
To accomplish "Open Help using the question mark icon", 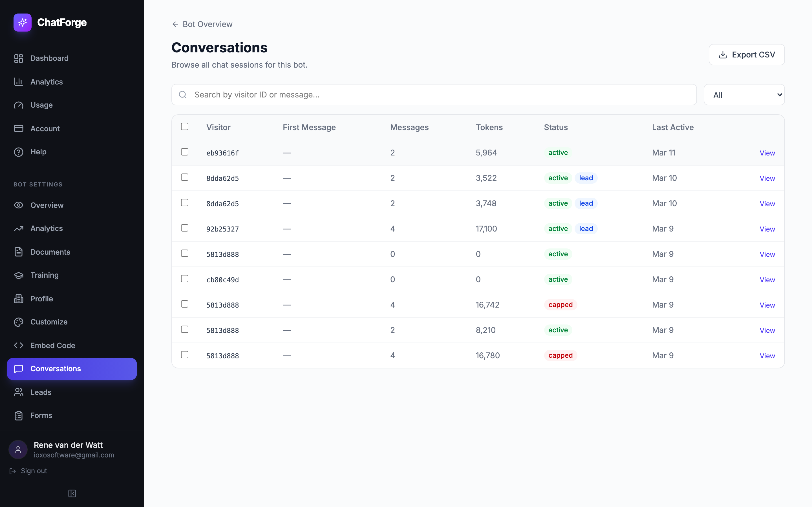I will coord(18,152).
